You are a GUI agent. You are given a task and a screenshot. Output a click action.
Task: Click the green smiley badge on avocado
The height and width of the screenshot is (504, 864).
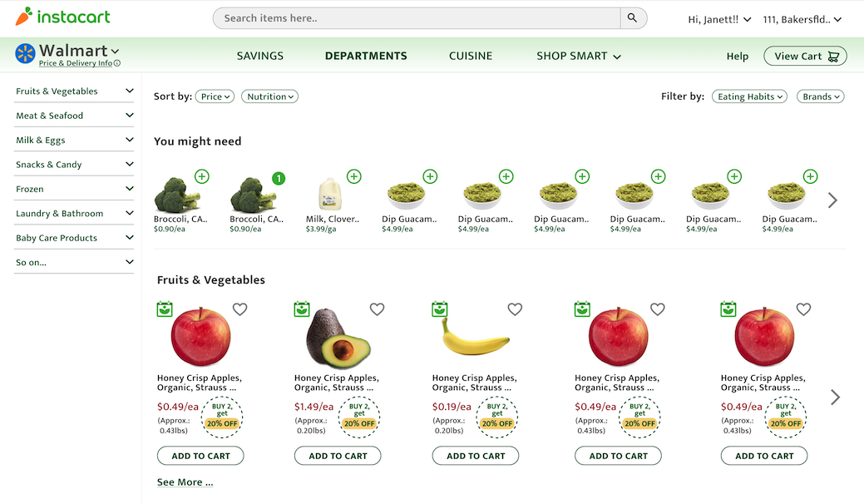pos(302,309)
